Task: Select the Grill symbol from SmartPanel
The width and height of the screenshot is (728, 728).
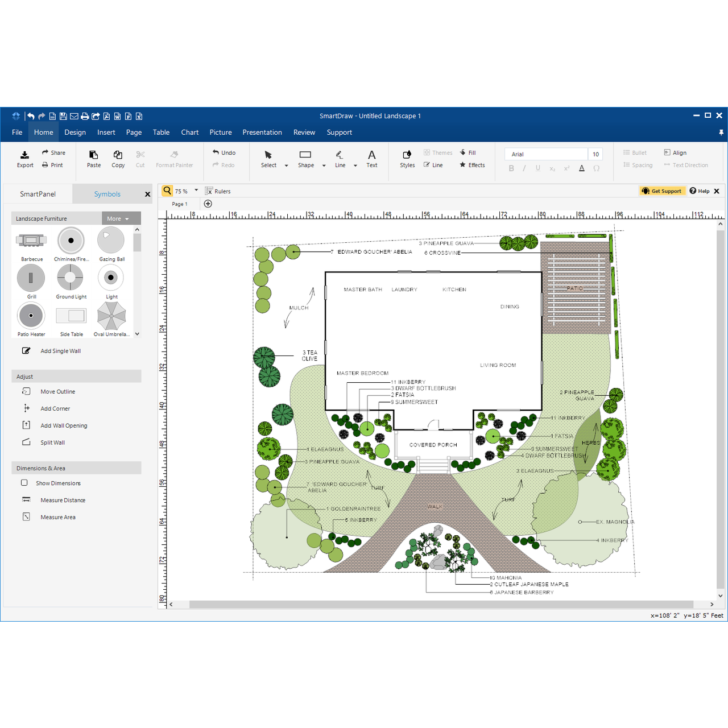Action: (31, 278)
